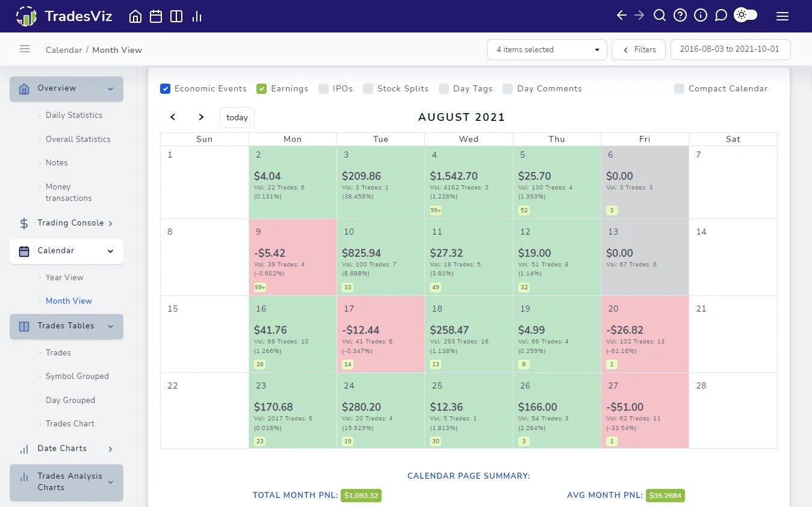
Task: Expand the Filters panel button
Action: [x=639, y=50]
